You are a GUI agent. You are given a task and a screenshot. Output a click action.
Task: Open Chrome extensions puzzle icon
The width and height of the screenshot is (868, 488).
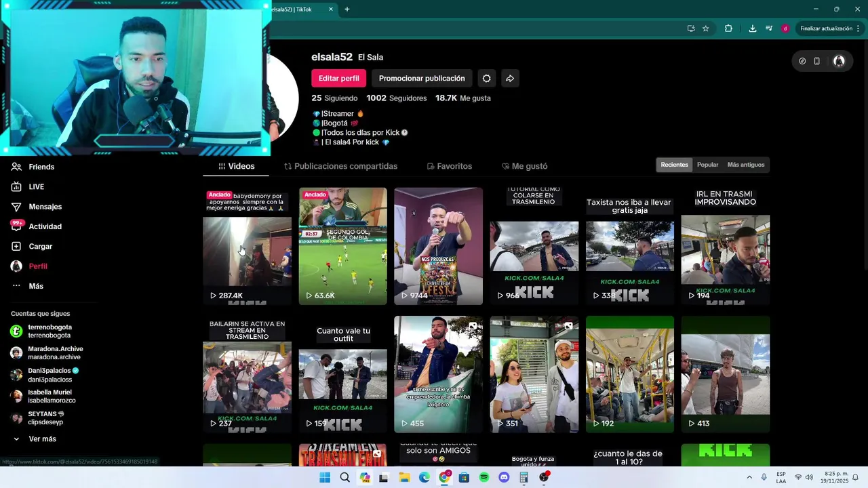728,28
